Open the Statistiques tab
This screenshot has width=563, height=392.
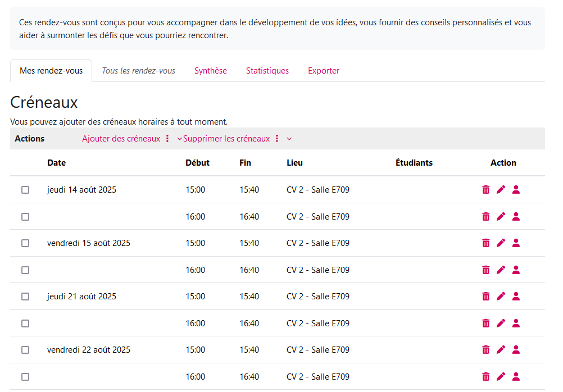point(267,71)
